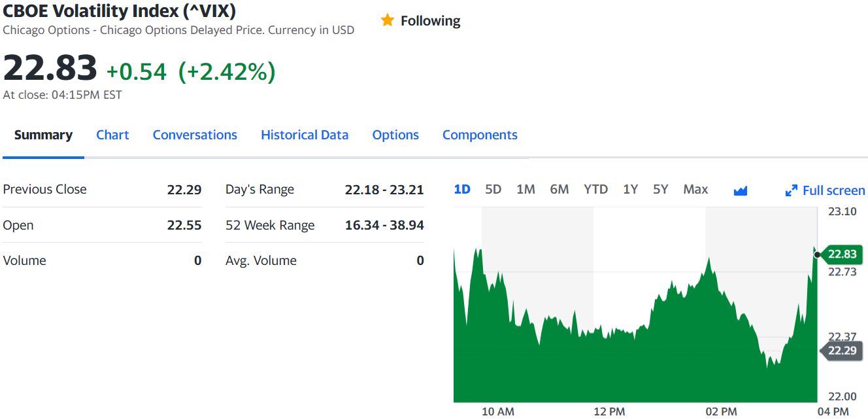The height and width of the screenshot is (420, 868).
Task: Click the 22.73 y-axis label
Action: click(x=842, y=271)
